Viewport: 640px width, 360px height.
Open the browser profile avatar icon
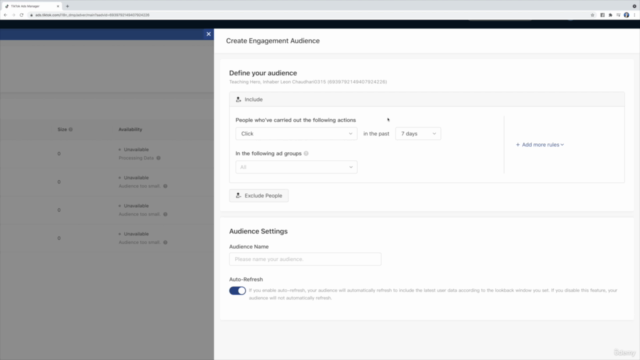[x=627, y=15]
